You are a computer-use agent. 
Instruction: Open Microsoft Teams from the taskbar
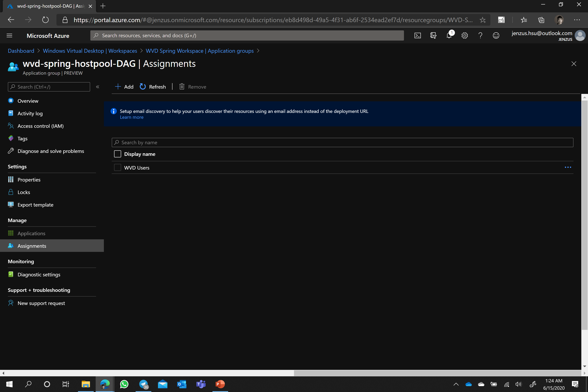pyautogui.click(x=201, y=384)
